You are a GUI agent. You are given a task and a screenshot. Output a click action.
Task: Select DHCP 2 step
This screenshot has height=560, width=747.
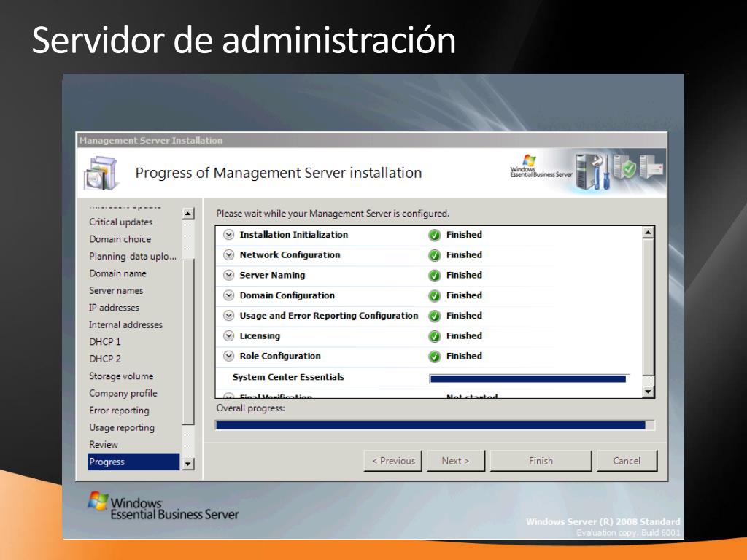tap(105, 359)
